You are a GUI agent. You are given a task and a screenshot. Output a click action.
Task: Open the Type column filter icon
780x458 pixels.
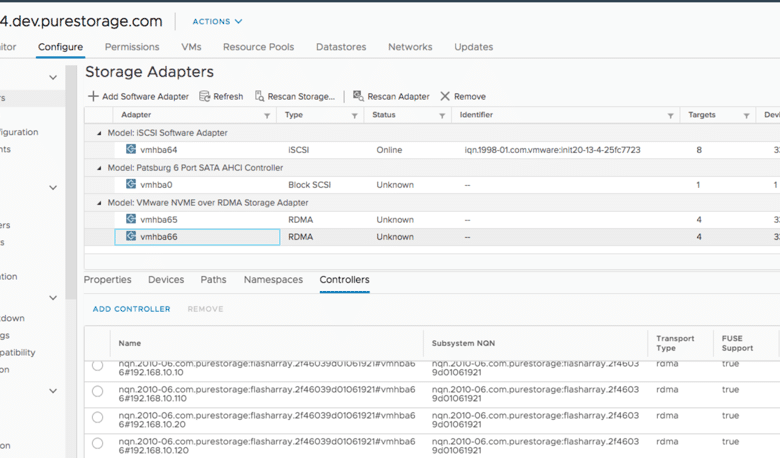(x=355, y=115)
